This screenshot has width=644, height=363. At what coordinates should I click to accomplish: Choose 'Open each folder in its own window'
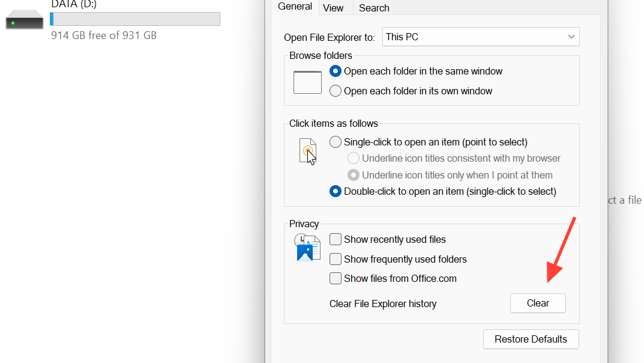point(336,91)
